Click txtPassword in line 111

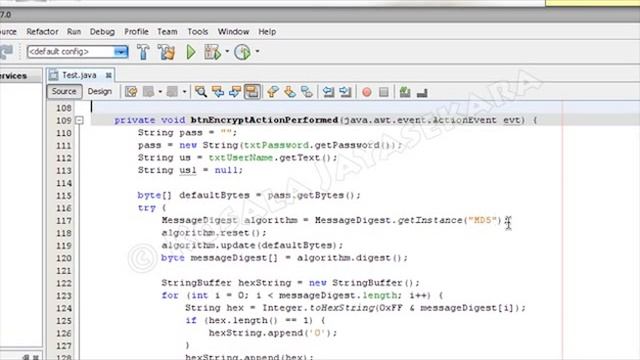(276, 145)
